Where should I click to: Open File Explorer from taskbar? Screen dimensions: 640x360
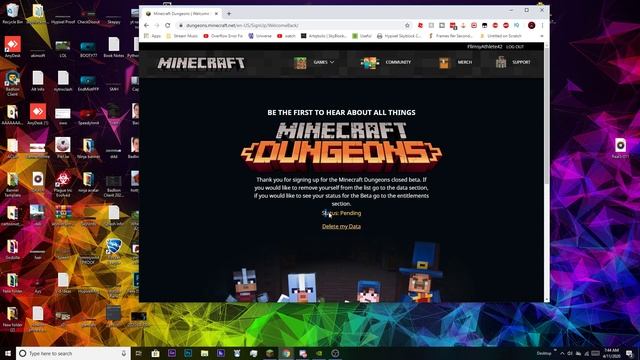click(204, 353)
